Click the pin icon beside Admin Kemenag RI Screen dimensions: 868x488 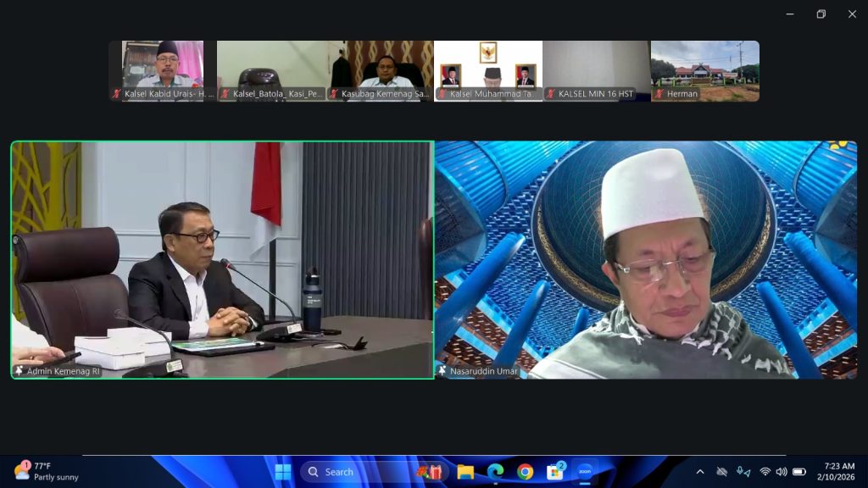[19, 371]
